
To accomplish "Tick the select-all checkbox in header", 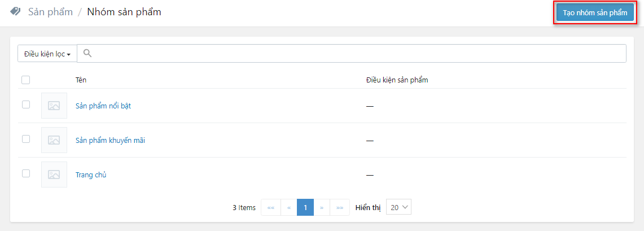I will [25, 80].
